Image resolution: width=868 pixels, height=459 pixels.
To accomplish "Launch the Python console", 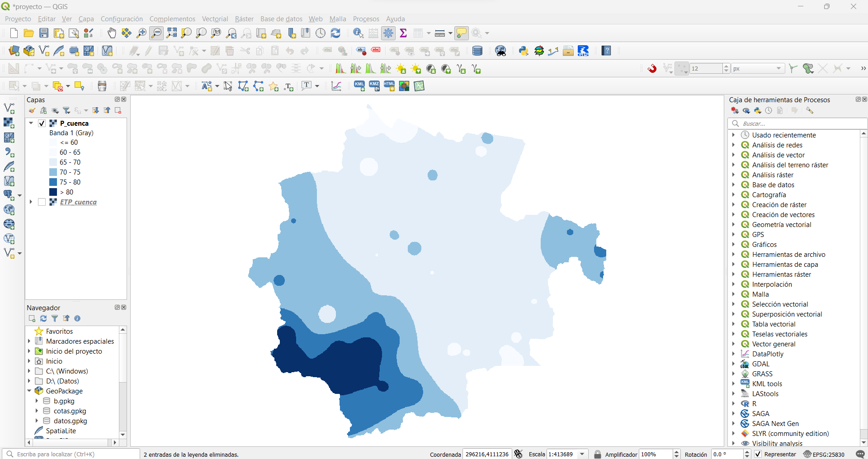I will [524, 51].
